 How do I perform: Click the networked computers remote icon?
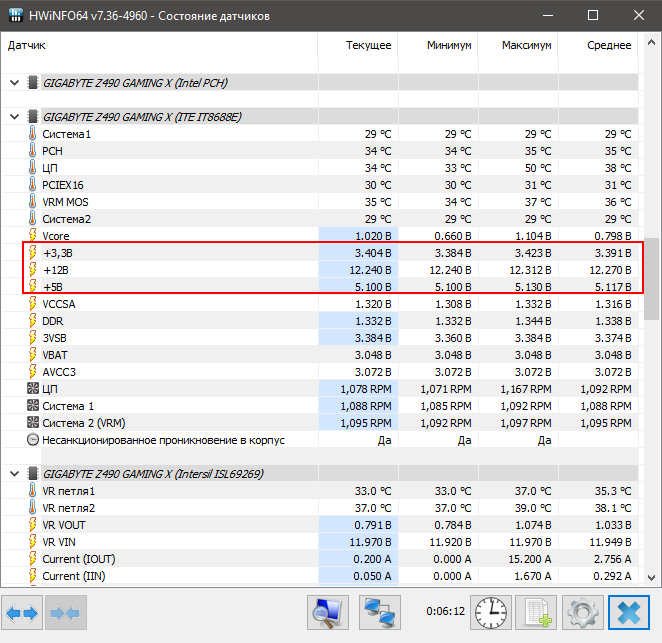coord(380,612)
